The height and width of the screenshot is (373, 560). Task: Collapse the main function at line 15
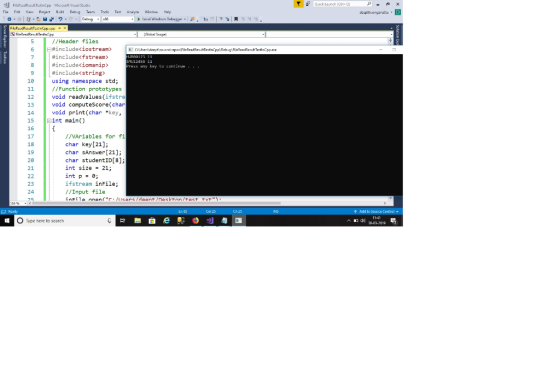point(49,121)
